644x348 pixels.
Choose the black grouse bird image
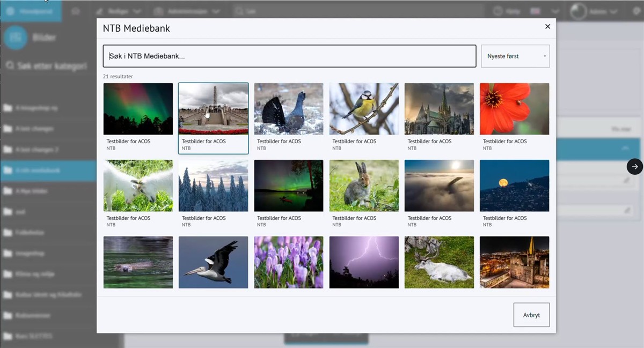point(289,109)
